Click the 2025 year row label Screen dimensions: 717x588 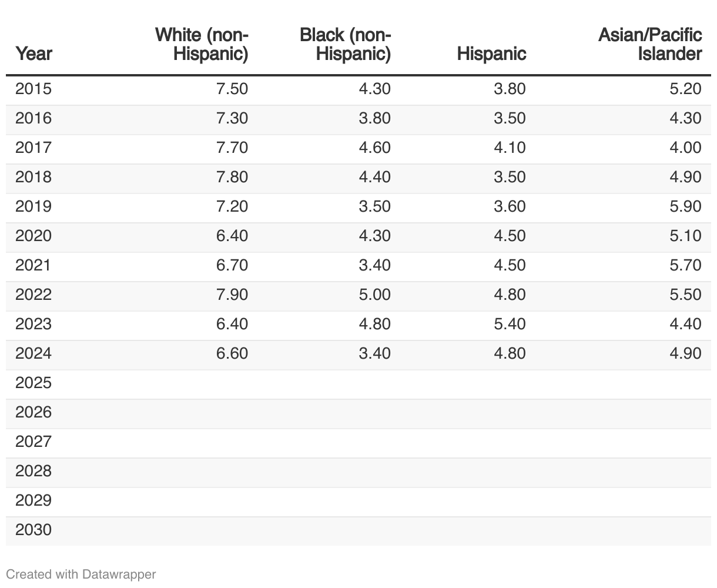pos(33,383)
